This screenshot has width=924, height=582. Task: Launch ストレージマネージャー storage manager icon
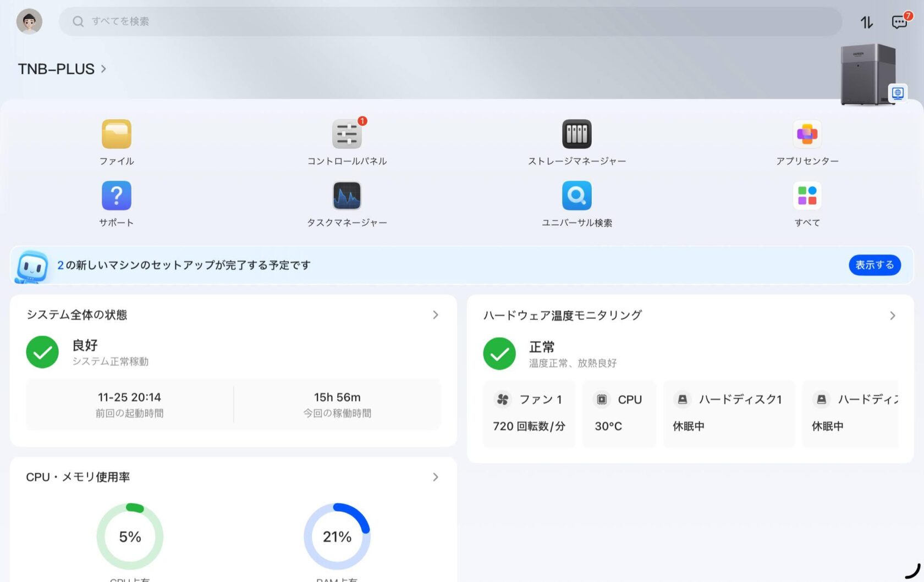(576, 135)
